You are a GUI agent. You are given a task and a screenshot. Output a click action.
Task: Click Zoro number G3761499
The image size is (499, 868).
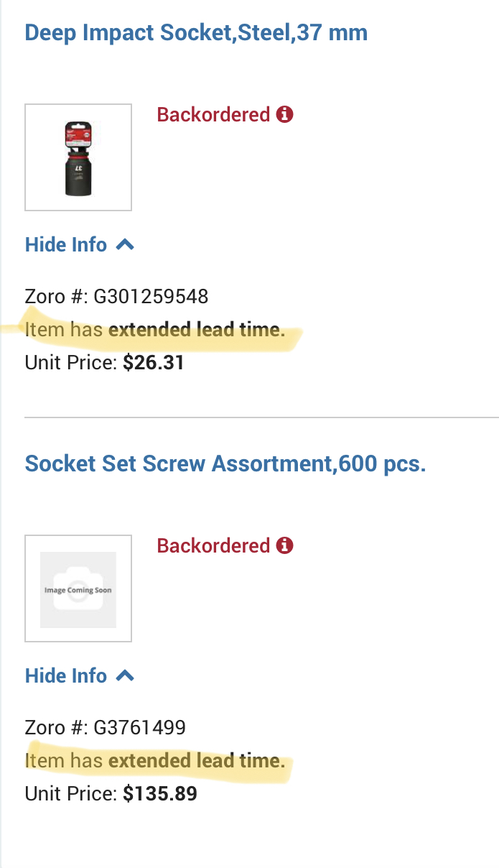[x=139, y=727]
